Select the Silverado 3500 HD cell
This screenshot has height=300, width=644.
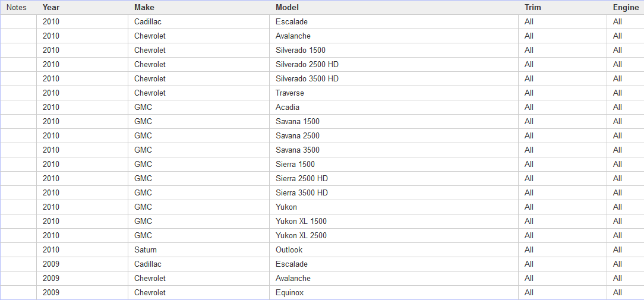tap(394, 79)
